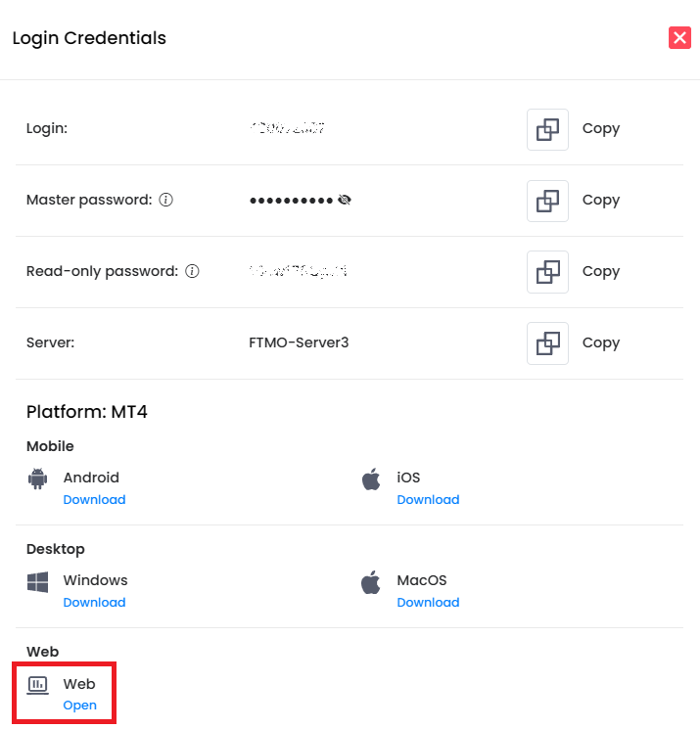Click Master password info icon

pyautogui.click(x=166, y=200)
